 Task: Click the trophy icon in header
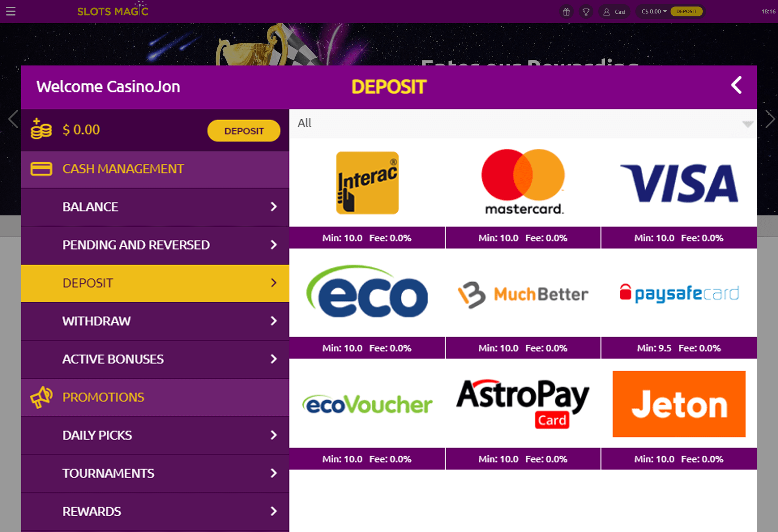click(586, 12)
